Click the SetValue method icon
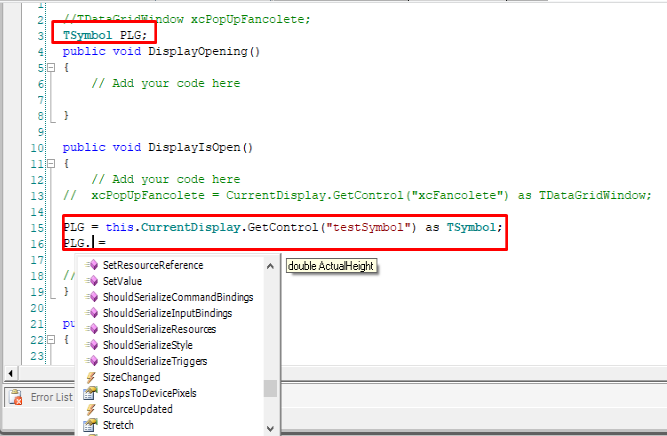Image resolution: width=667 pixels, height=436 pixels. [91, 281]
